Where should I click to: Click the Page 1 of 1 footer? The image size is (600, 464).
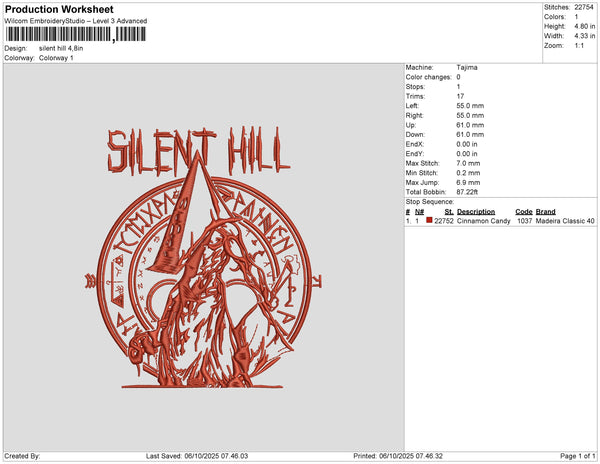pyautogui.click(x=573, y=456)
